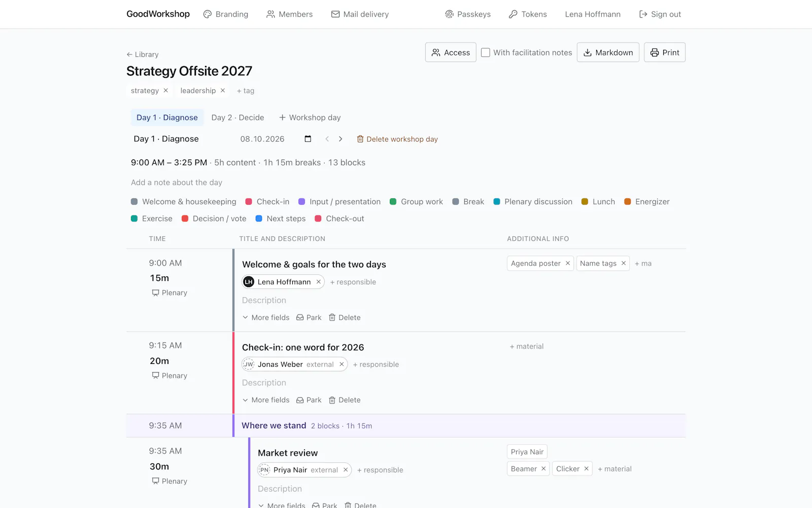The image size is (812, 508).
Task: Expand More fields in Check-in block
Action: 266,400
